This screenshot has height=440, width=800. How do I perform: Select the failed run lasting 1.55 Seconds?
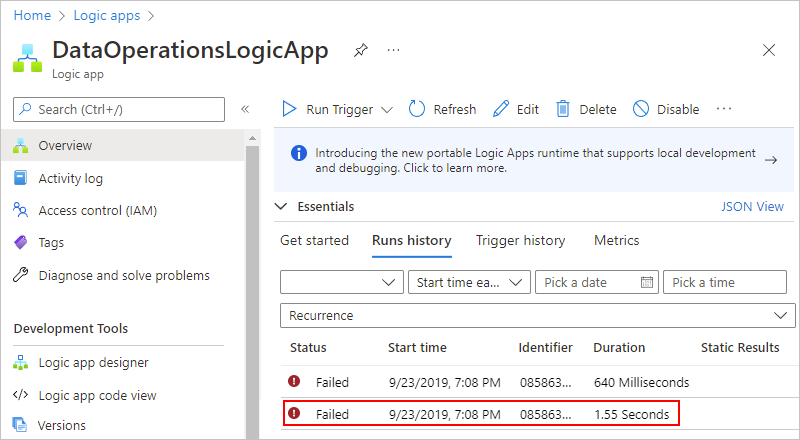[481, 413]
